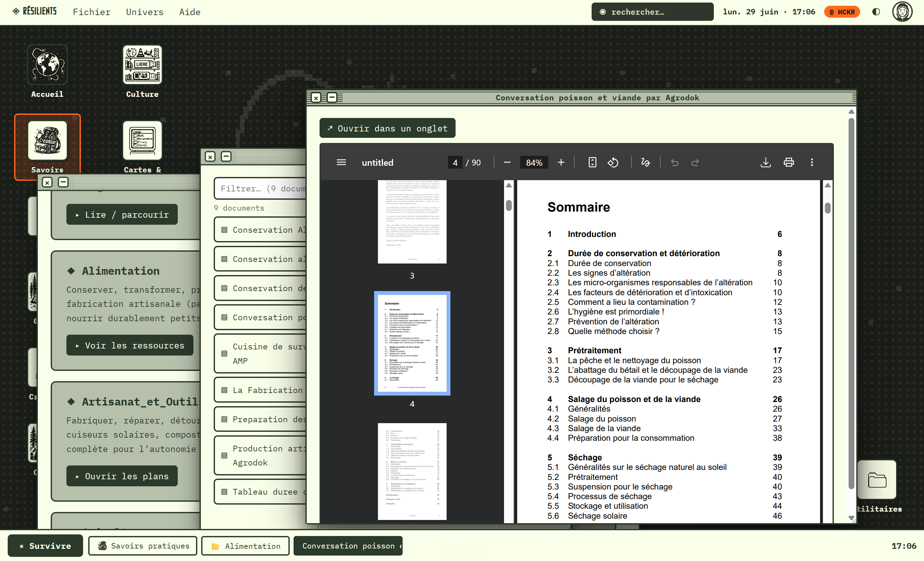Select page 3 thumbnail
Image resolution: width=924 pixels, height=561 pixels.
click(412, 222)
